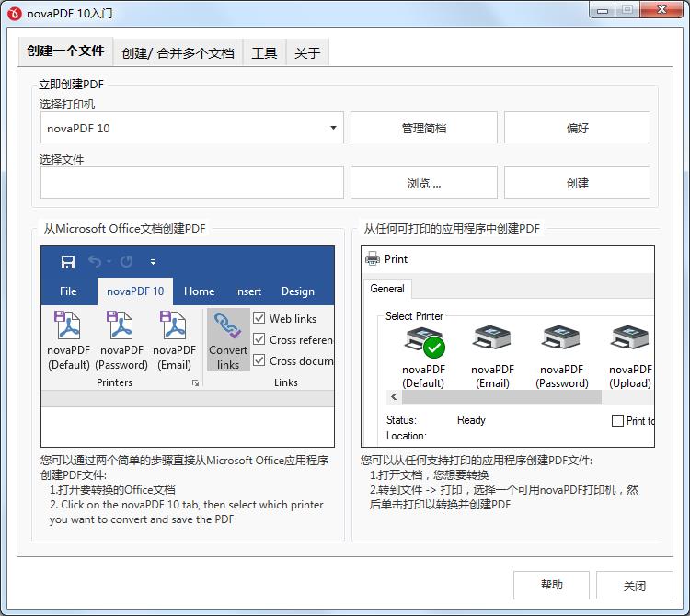Screen dimensions: 690x616
Task: Enable the Print to file checkbox
Action: click(x=618, y=421)
